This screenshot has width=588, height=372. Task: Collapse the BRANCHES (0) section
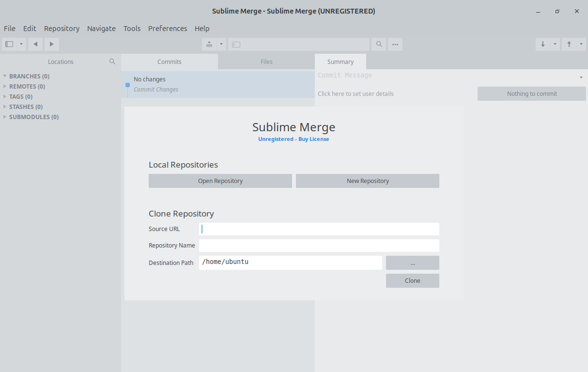coord(5,76)
